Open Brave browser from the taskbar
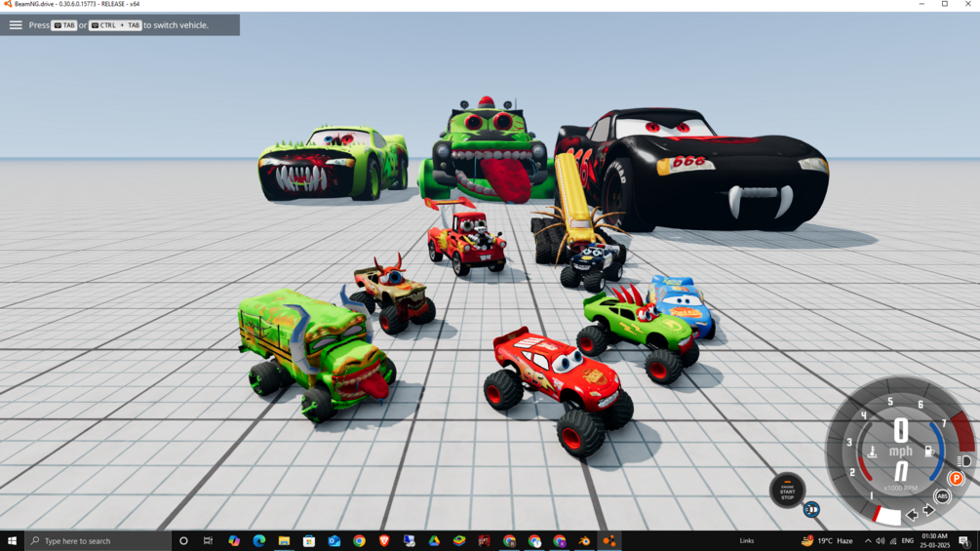Image resolution: width=980 pixels, height=551 pixels. (x=384, y=541)
